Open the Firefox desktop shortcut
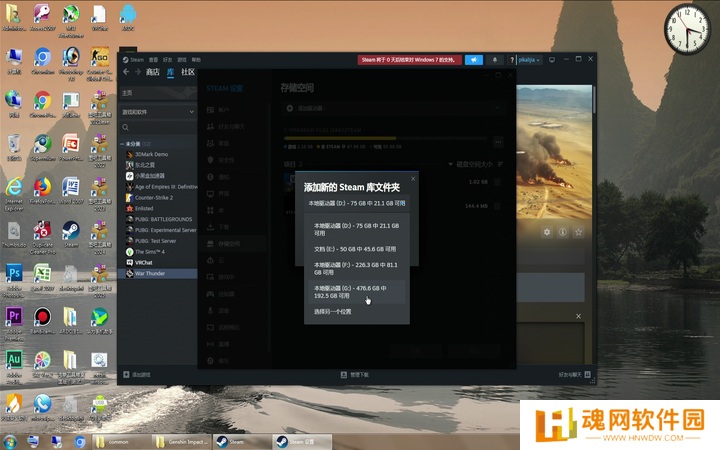 coord(43,191)
